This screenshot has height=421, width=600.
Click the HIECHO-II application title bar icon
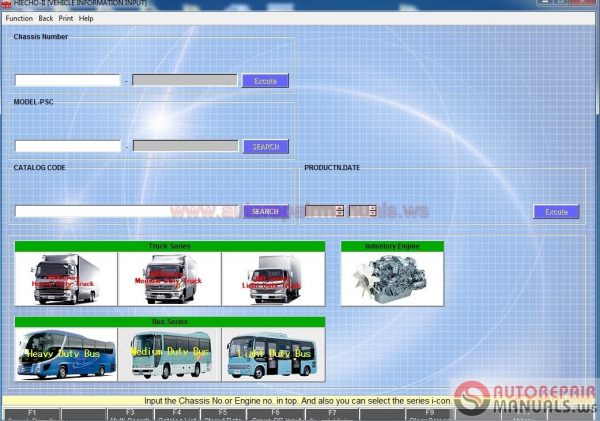tap(6, 4)
